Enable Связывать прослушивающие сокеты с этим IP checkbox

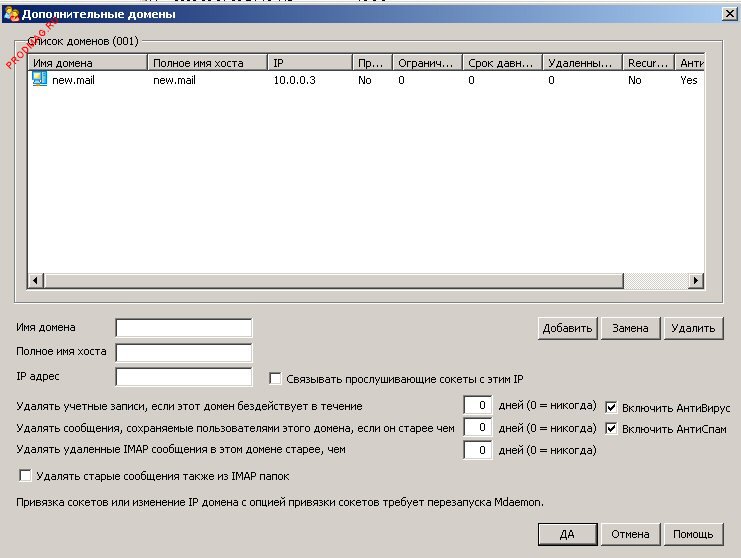(276, 379)
